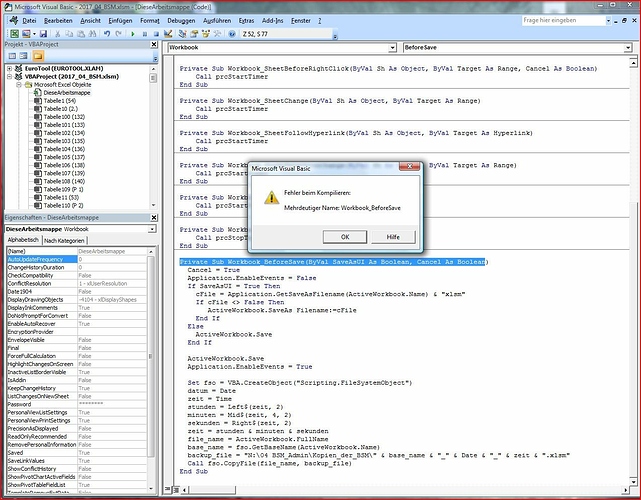Click the Frage hier eingeben help box

pyautogui.click(x=563, y=20)
